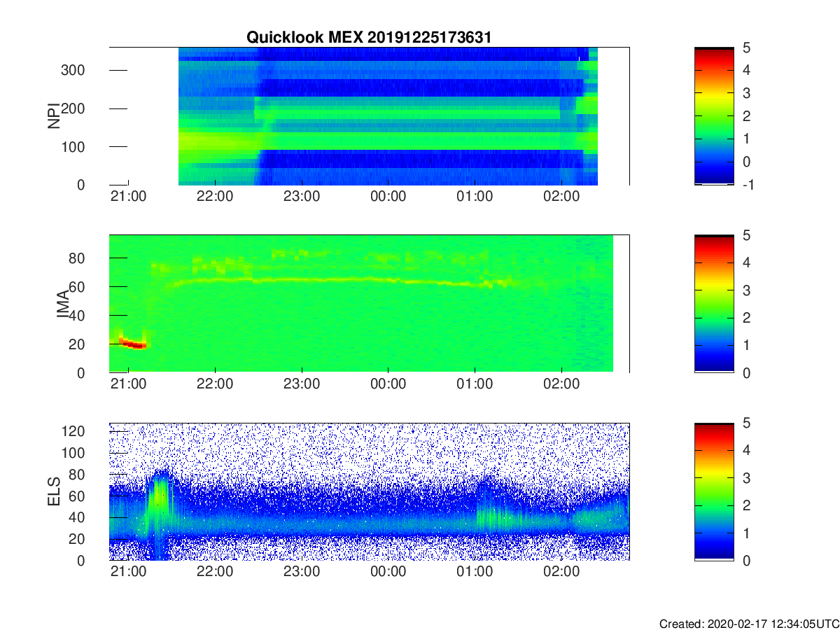Click the 1 label on the IMA colorbar
840x630 pixels.
[747, 345]
